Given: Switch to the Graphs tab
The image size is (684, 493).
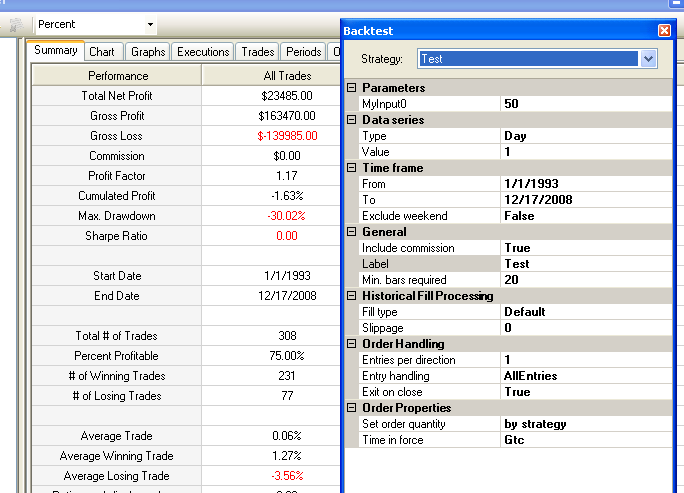Looking at the screenshot, I should pos(148,52).
